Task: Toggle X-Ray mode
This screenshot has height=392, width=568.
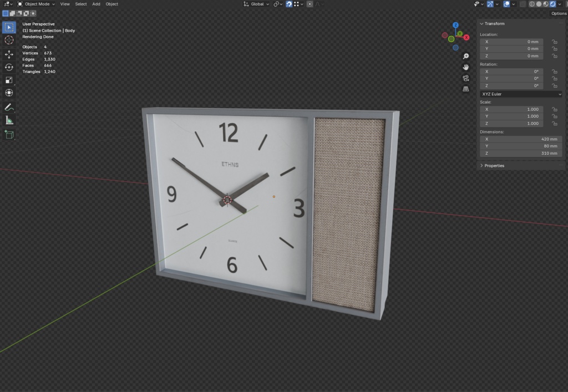Action: 523,4
